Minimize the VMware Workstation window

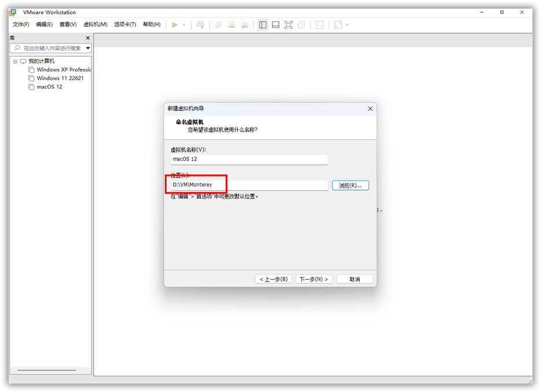(x=481, y=12)
